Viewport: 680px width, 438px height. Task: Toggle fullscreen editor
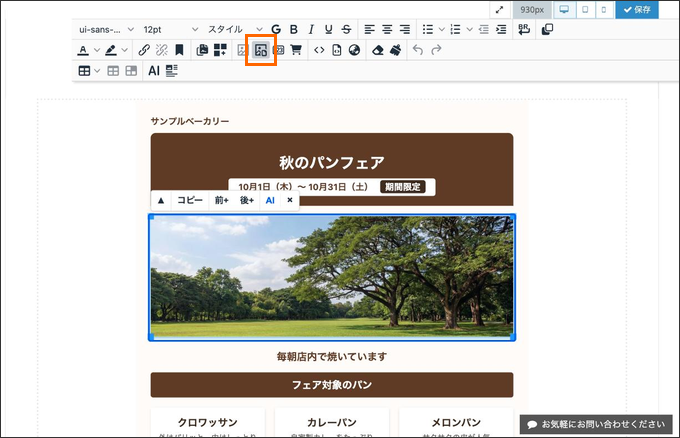pos(500,10)
